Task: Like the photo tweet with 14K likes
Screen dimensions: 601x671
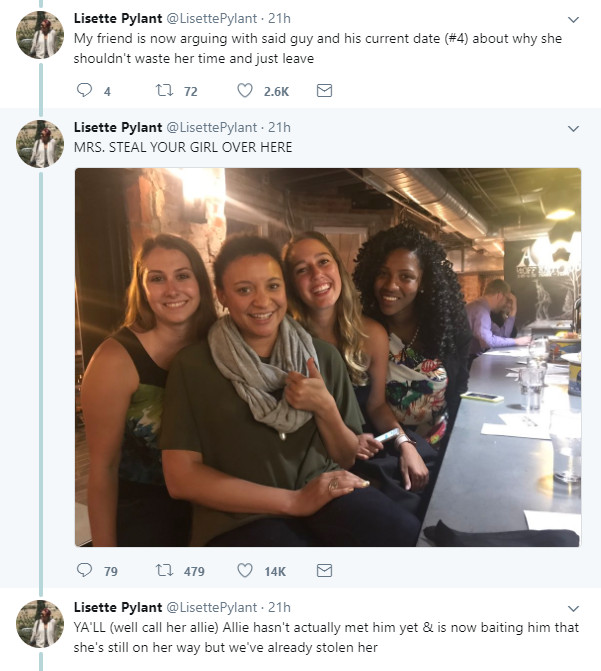Action: (x=245, y=571)
